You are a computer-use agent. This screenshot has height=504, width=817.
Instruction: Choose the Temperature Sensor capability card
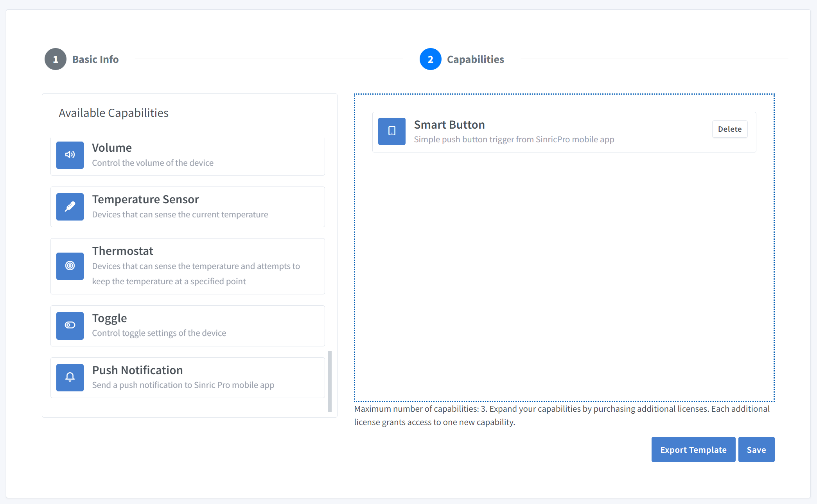click(188, 207)
